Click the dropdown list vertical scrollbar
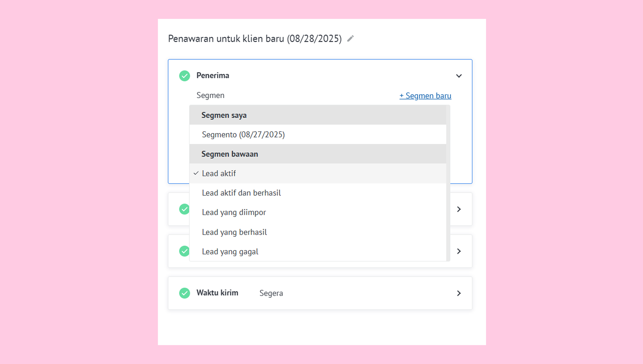 coord(448,183)
